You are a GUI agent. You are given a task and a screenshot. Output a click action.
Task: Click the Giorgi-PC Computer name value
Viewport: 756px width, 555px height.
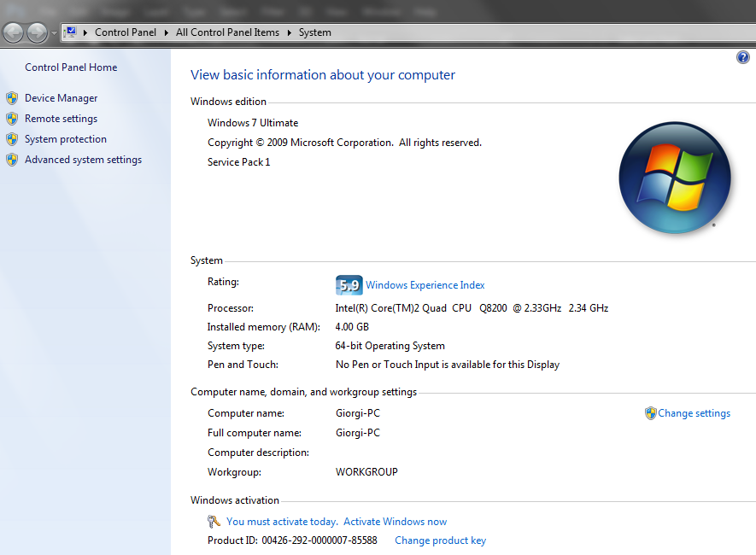[x=358, y=413]
